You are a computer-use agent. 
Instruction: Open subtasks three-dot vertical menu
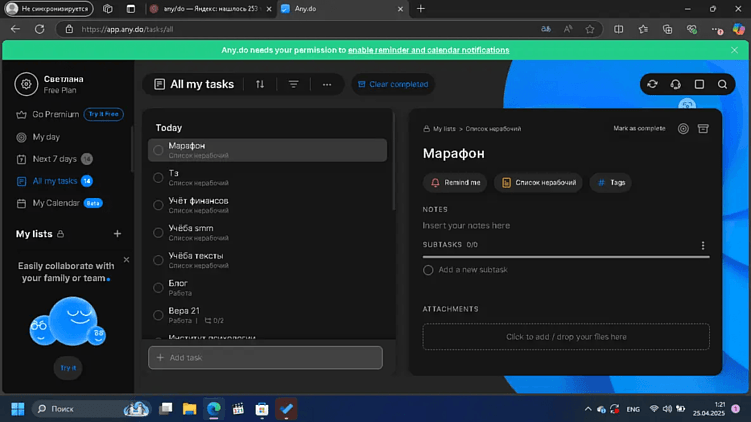click(x=703, y=245)
